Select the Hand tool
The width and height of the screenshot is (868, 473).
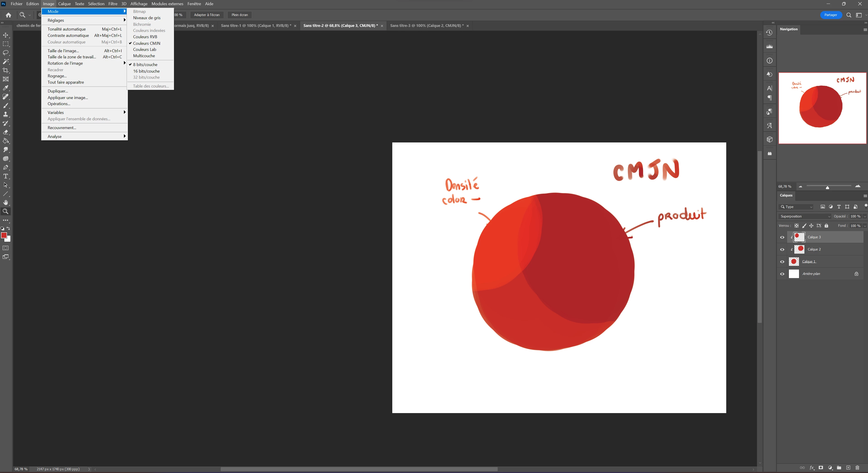point(6,203)
